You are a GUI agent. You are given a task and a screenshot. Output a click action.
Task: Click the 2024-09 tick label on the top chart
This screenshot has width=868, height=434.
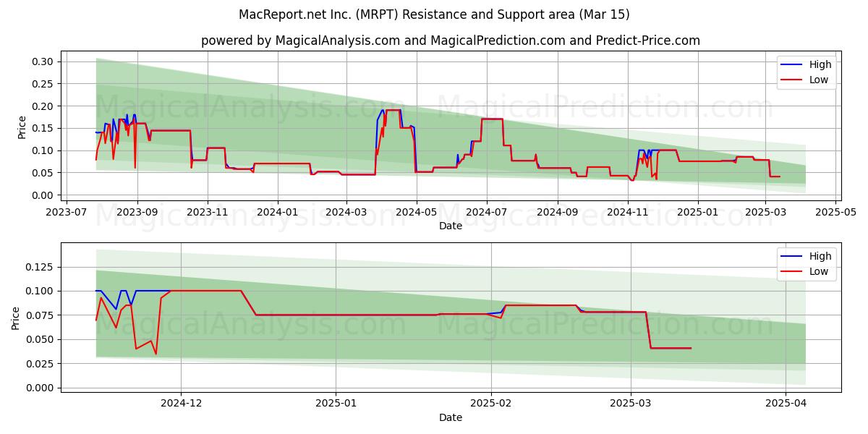558,212
